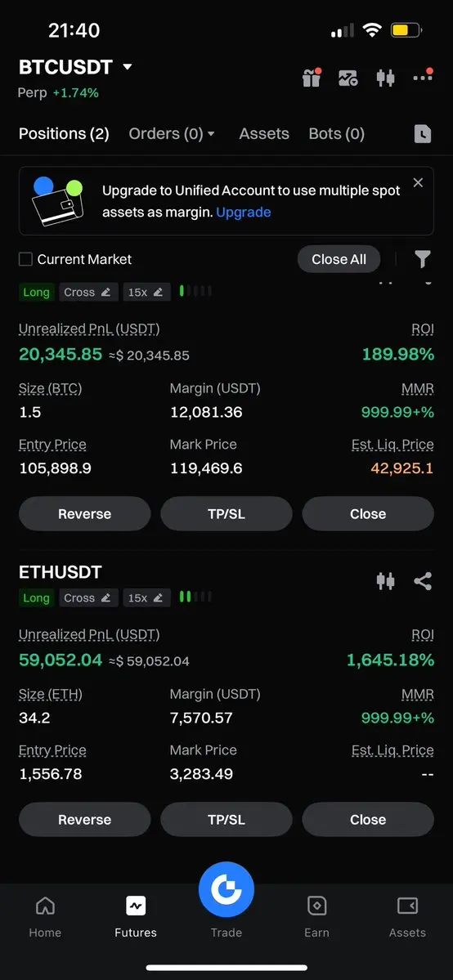Tap the ETHUSDT risk level indicator bars
The height and width of the screenshot is (980, 453).
(x=196, y=597)
